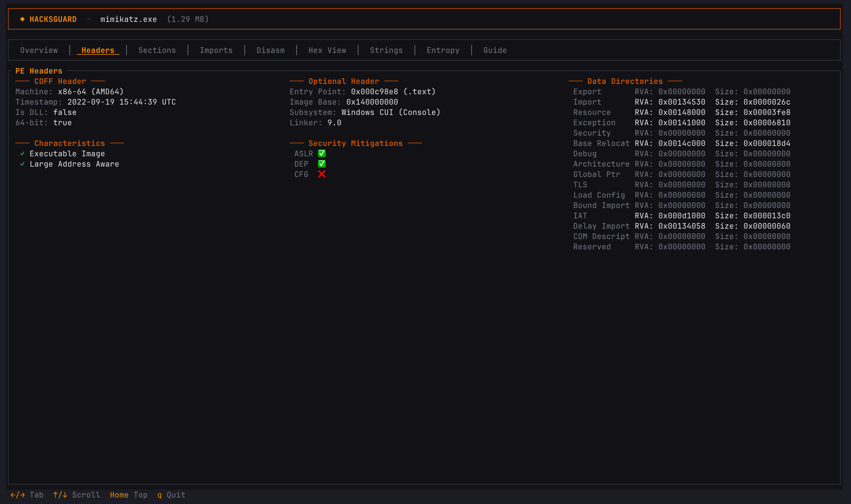This screenshot has width=851, height=504.
Task: Click the HACKSGUARD diamond logo icon
Action: tap(22, 19)
